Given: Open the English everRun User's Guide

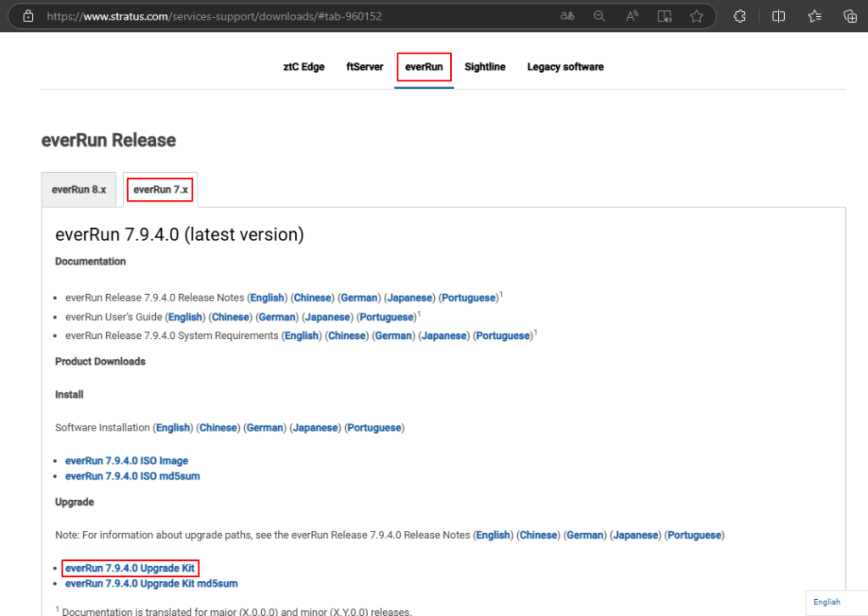Looking at the screenshot, I should click(185, 317).
